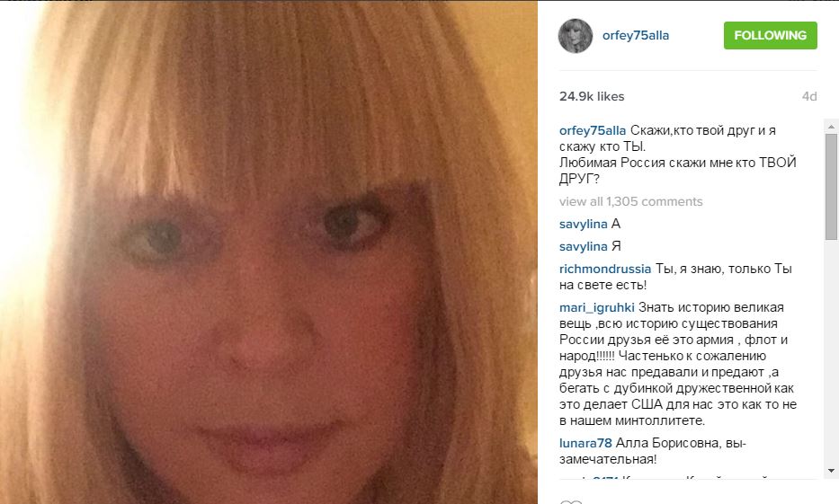Open the orfey75alla profile avatar

coord(576,36)
